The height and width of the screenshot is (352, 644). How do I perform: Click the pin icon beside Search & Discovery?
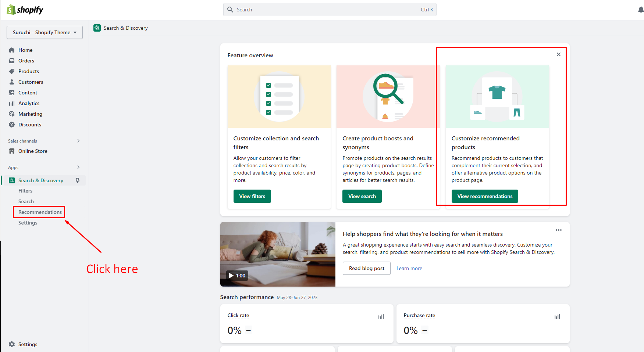click(78, 180)
